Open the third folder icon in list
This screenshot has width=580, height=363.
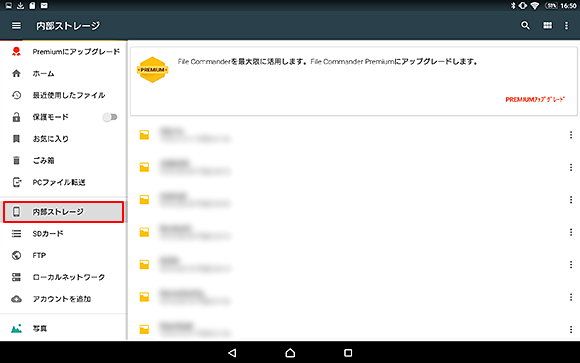(x=144, y=200)
